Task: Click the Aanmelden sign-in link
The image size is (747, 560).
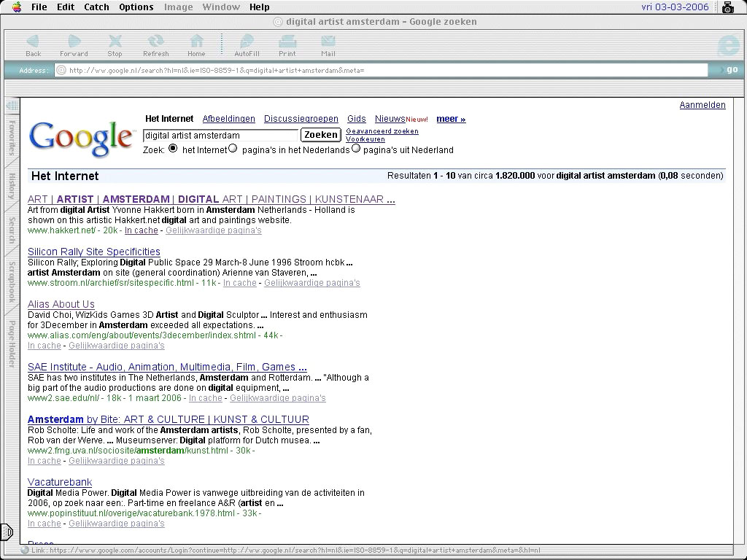Action: tap(703, 105)
